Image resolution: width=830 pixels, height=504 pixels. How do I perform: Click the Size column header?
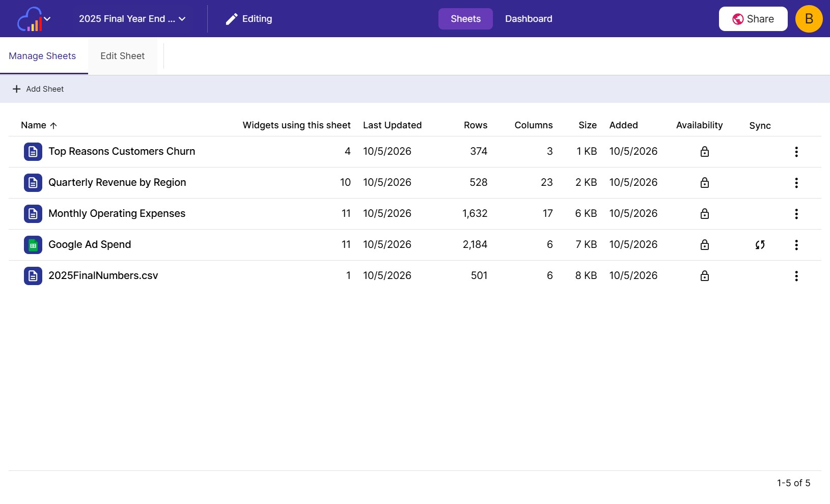pos(588,125)
